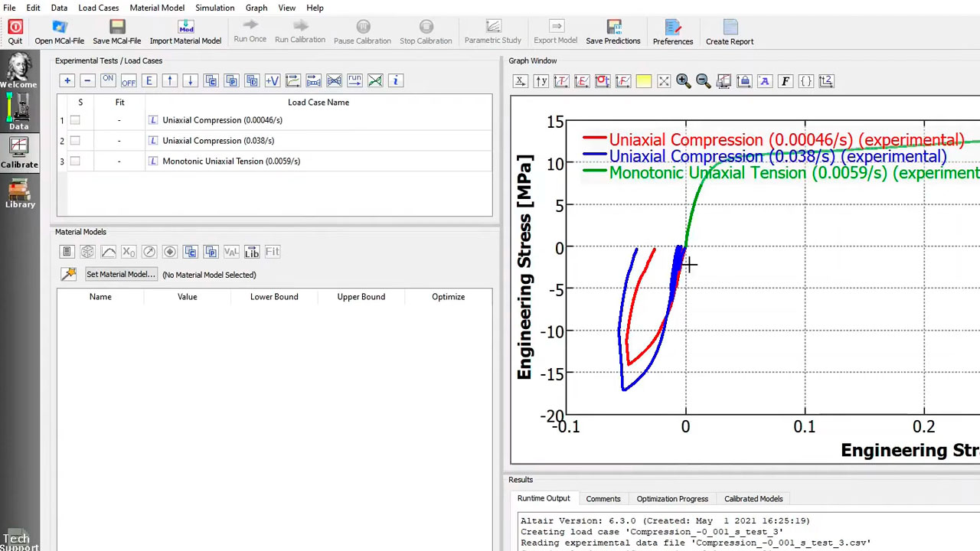
Task: Open the Load Cases menu
Action: click(x=98, y=8)
